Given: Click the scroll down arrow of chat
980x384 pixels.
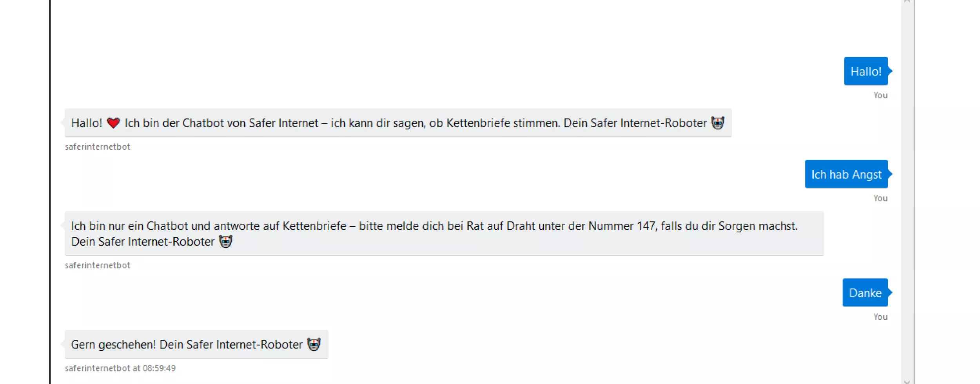Looking at the screenshot, I should (x=907, y=381).
